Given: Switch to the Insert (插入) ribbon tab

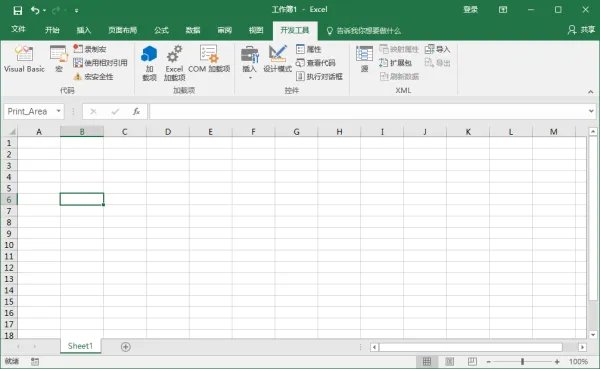Looking at the screenshot, I should pos(83,30).
